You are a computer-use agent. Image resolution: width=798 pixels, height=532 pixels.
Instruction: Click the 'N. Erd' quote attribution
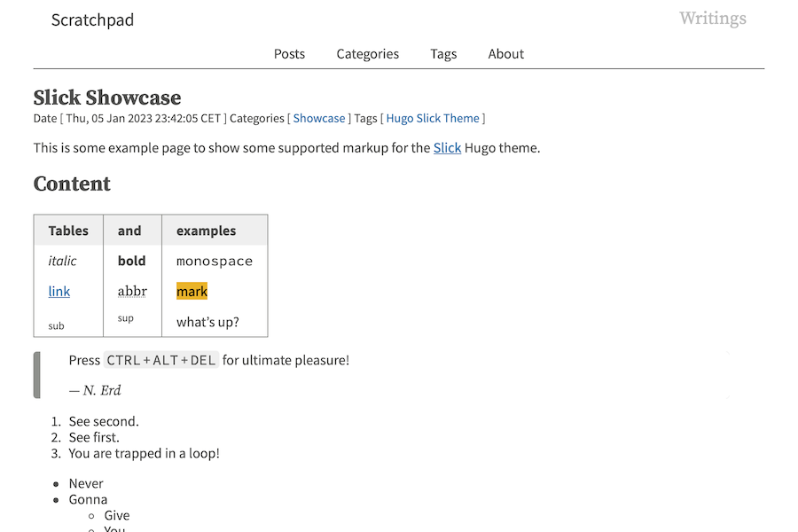tap(101, 390)
